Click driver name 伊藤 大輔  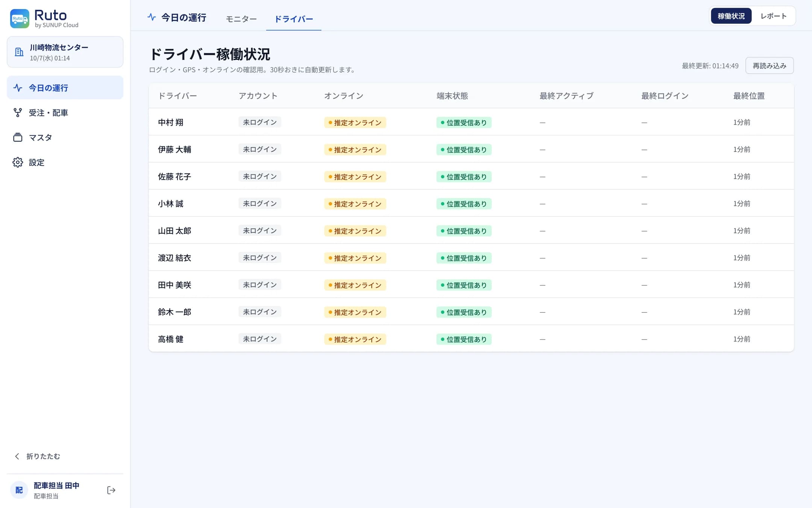pos(174,149)
